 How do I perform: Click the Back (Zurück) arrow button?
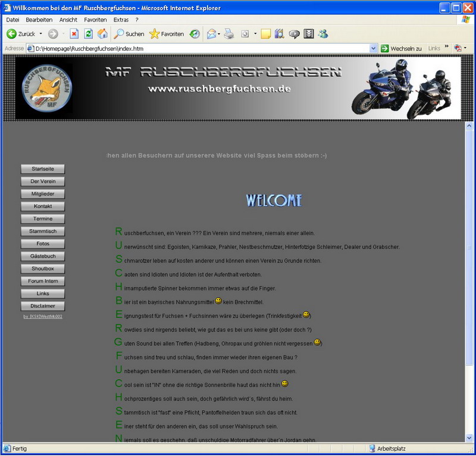click(x=12, y=34)
